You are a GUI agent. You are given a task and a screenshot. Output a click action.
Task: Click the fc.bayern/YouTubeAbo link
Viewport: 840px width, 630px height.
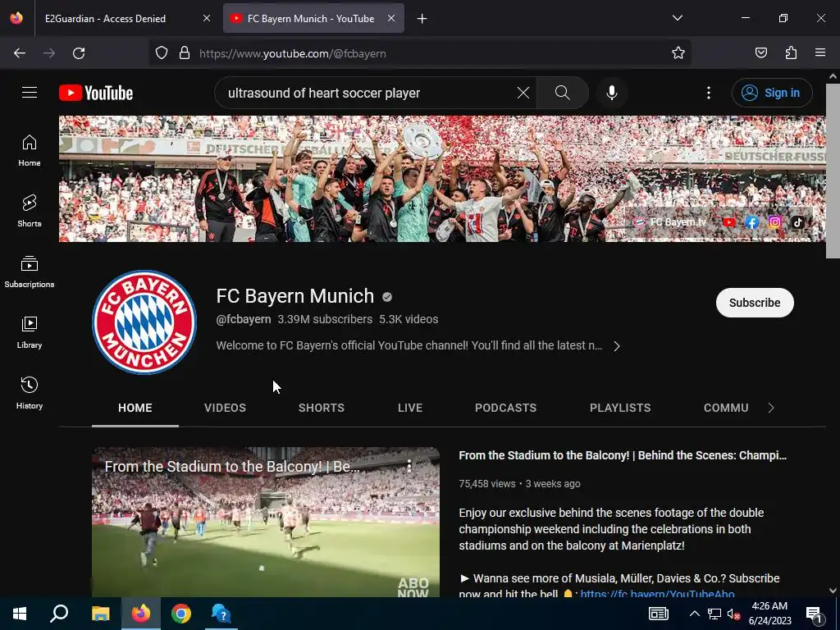click(x=657, y=594)
